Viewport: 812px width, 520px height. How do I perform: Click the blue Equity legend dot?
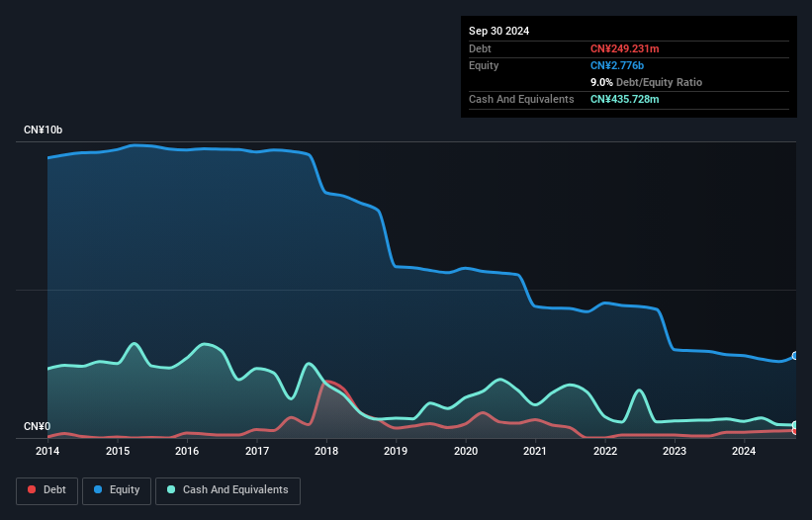tap(97, 489)
